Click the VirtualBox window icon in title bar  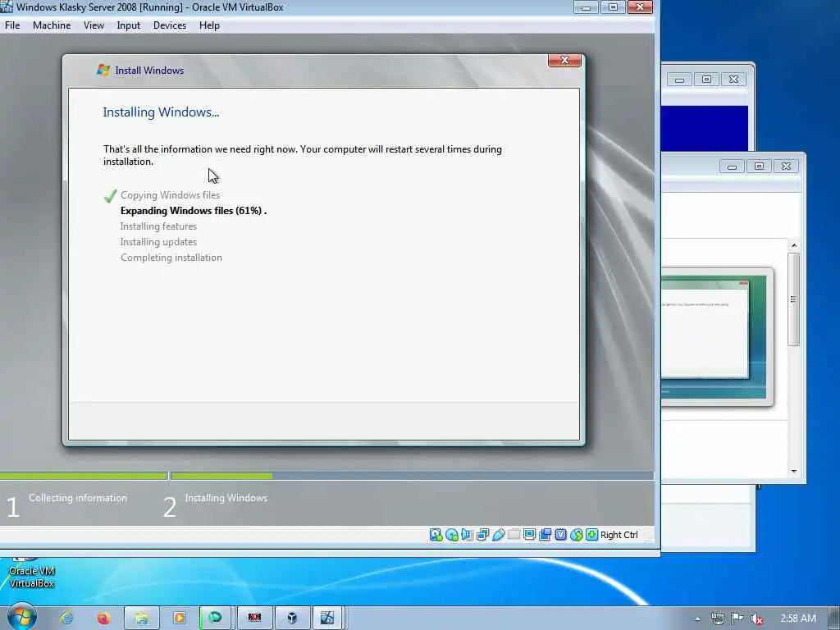pos(7,7)
